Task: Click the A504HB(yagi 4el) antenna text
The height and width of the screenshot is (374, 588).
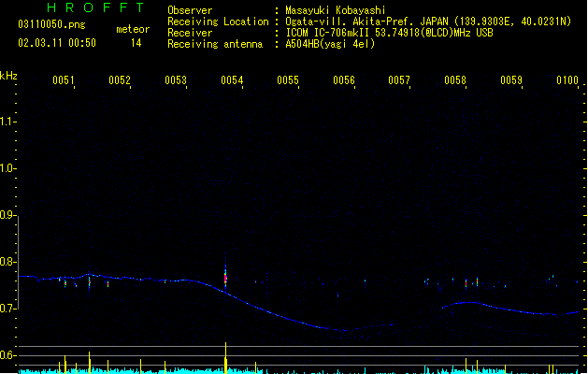Action: (330, 44)
